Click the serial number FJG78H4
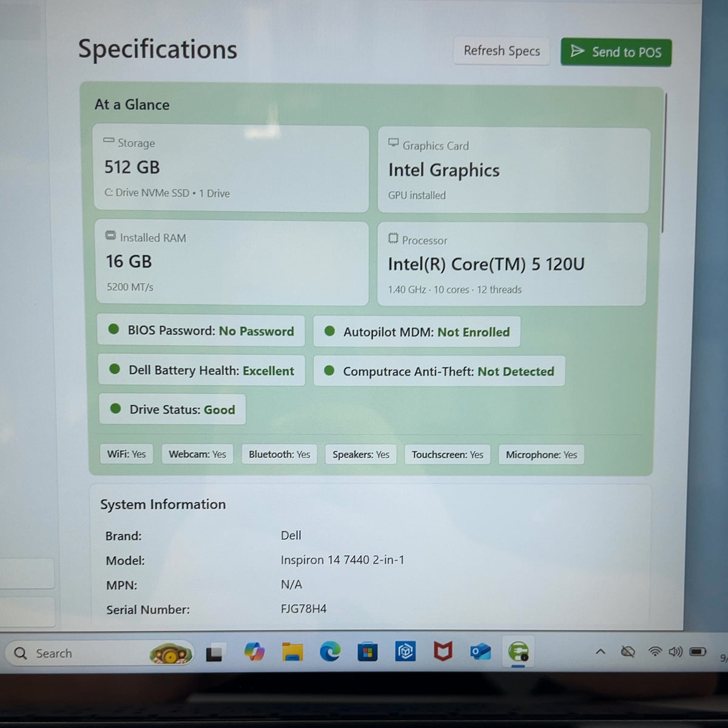The width and height of the screenshot is (728, 728). (x=303, y=608)
